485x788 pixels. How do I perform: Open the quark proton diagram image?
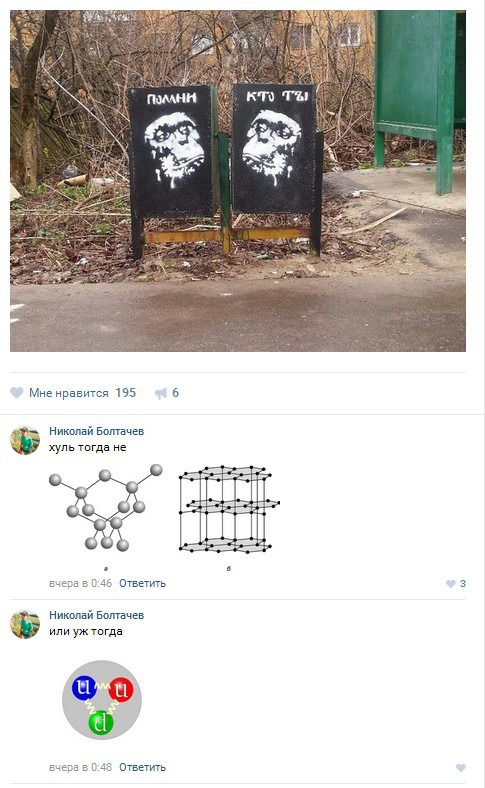click(102, 700)
